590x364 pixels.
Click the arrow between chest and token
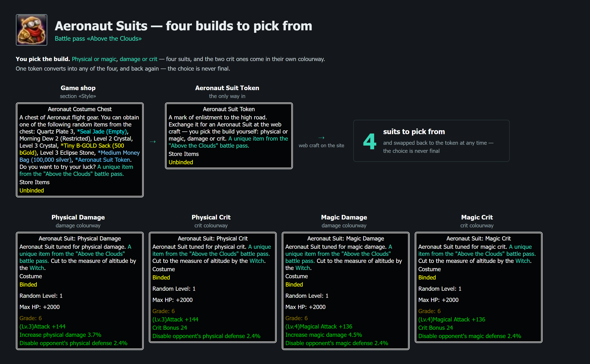pyautogui.click(x=153, y=142)
